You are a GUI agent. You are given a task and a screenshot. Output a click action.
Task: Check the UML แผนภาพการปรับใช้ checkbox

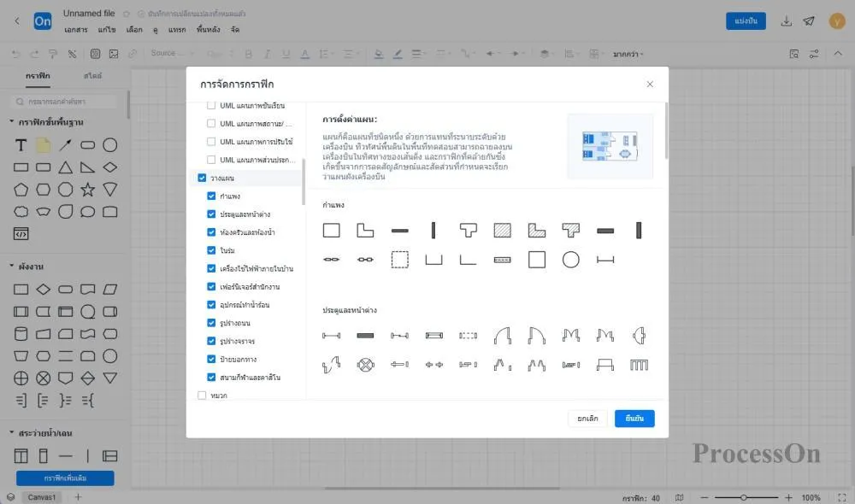coord(211,142)
